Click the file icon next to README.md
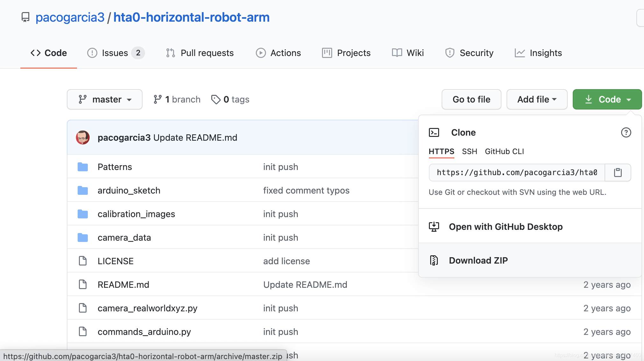The image size is (644, 361). tap(83, 285)
